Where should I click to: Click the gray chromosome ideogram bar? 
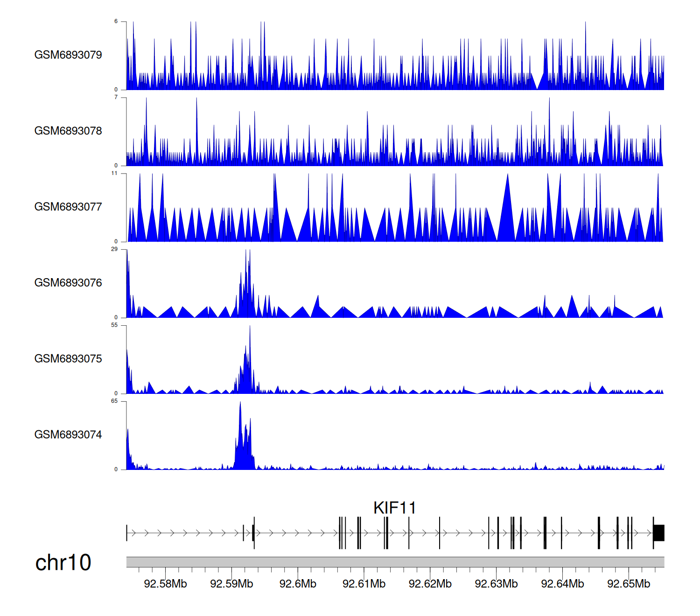pyautogui.click(x=395, y=562)
